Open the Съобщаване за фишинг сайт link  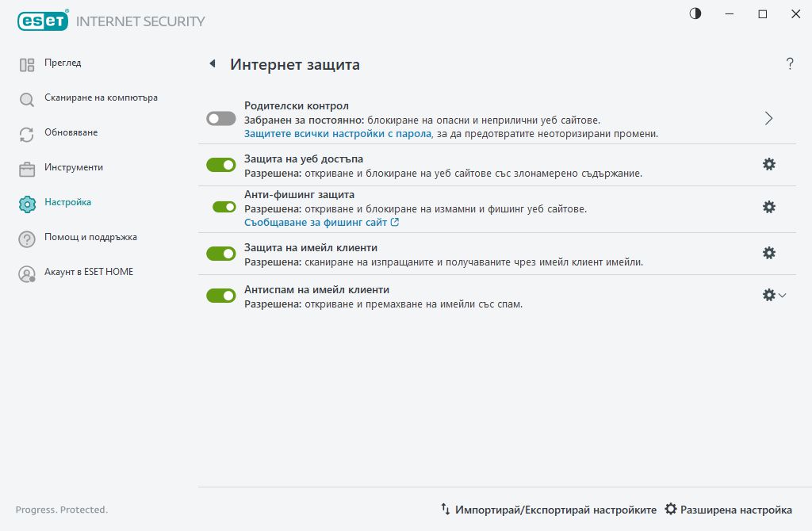[x=321, y=223]
